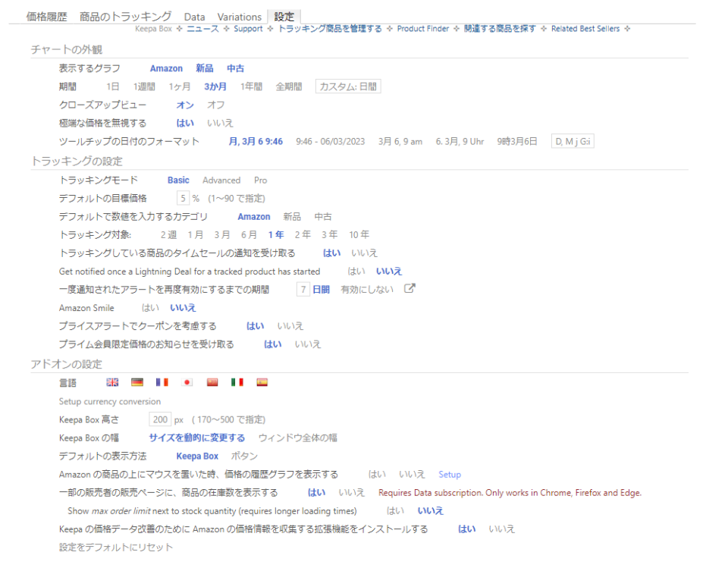Select 全期間 as the chart period
728x568 pixels.
tap(290, 86)
